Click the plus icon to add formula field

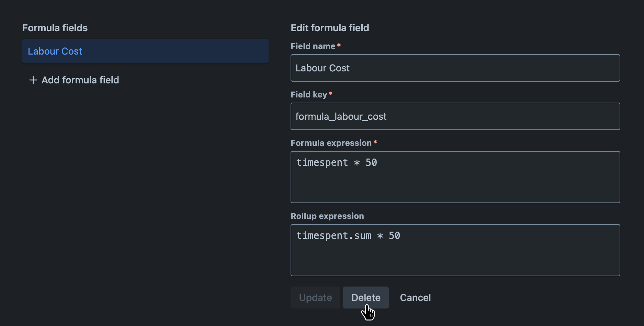(x=33, y=80)
